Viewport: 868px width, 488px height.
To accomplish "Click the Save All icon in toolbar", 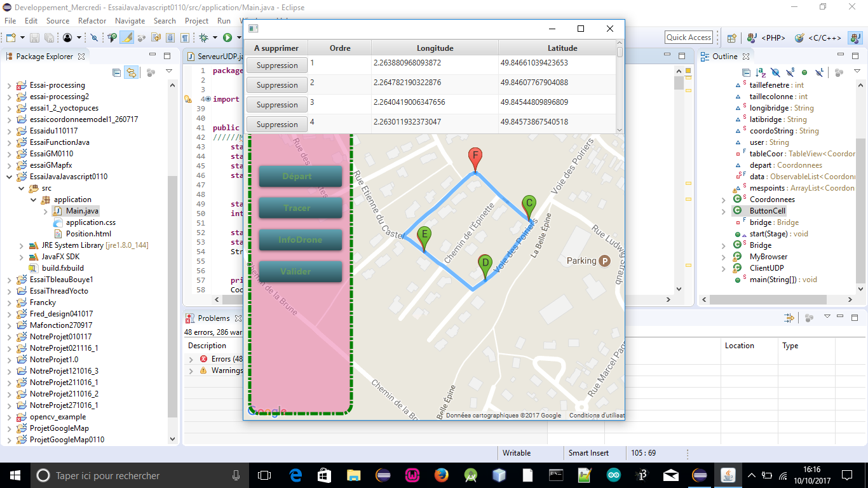I will [x=49, y=38].
